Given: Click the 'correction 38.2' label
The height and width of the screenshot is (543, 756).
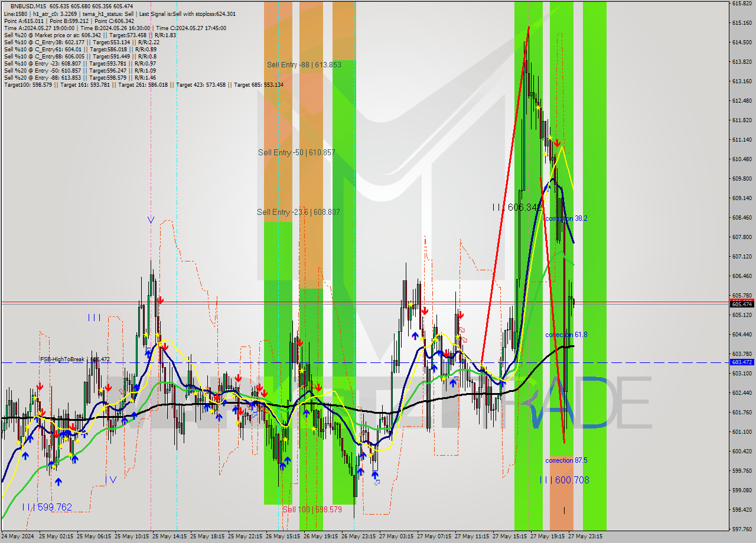Looking at the screenshot, I should 566,218.
